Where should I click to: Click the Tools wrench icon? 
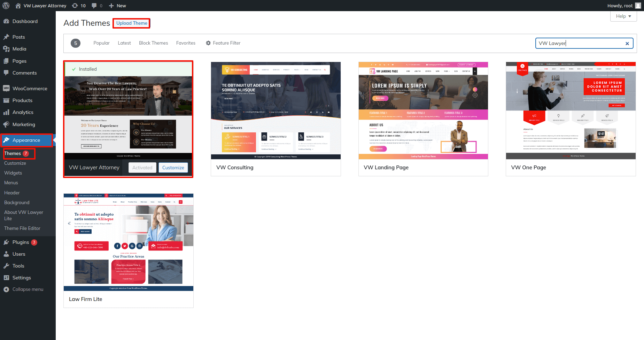pos(6,266)
